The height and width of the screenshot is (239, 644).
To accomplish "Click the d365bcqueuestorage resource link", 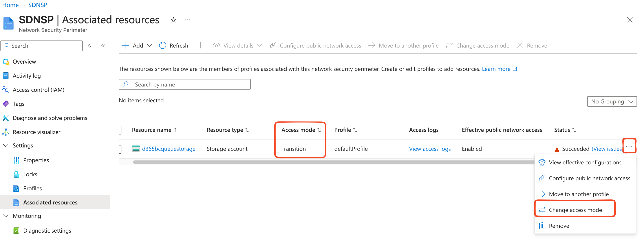I will (168, 149).
